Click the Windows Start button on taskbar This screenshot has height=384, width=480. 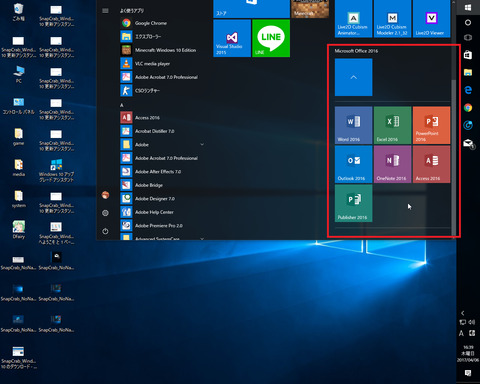click(468, 7)
